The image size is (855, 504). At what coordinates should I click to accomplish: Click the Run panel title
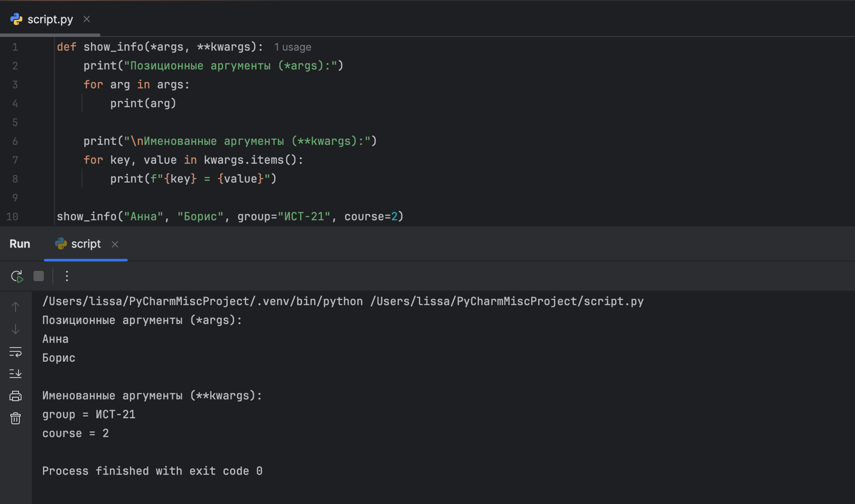pyautogui.click(x=20, y=244)
